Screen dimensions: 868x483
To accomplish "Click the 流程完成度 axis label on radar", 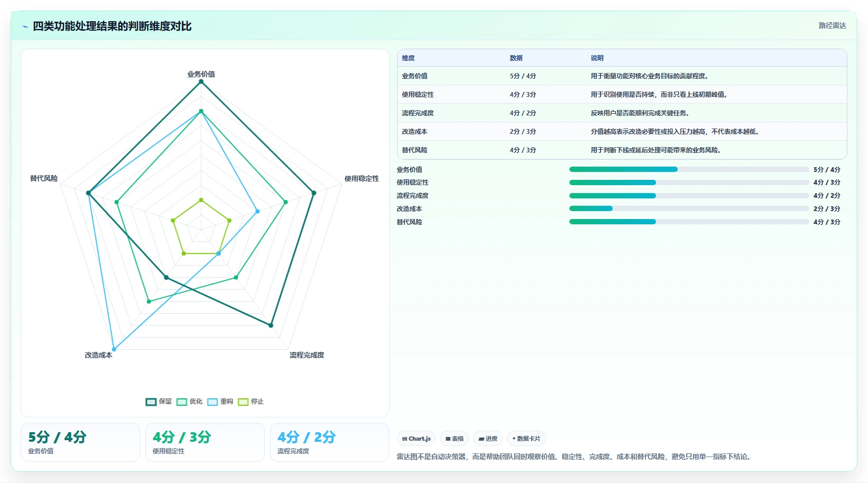I will 307,355.
